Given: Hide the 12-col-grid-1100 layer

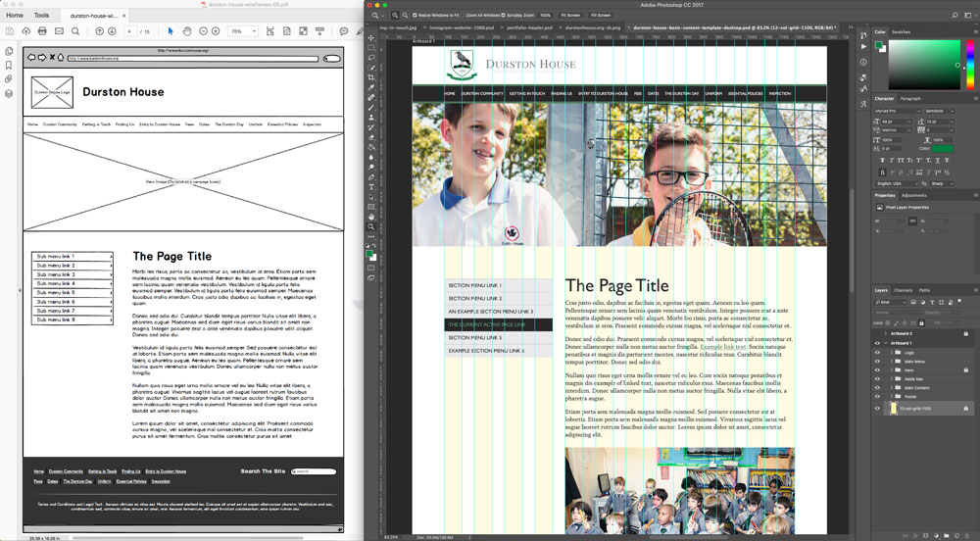Looking at the screenshot, I should coord(877,408).
